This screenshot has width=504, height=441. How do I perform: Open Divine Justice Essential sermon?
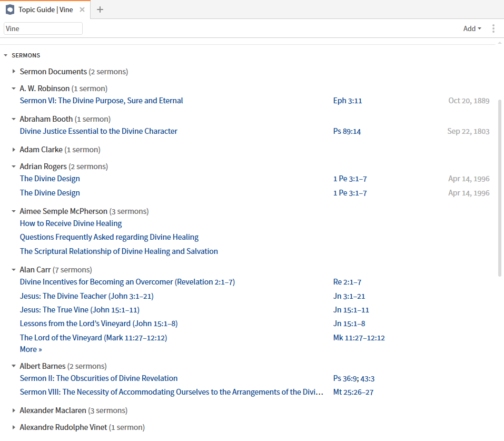tap(98, 131)
